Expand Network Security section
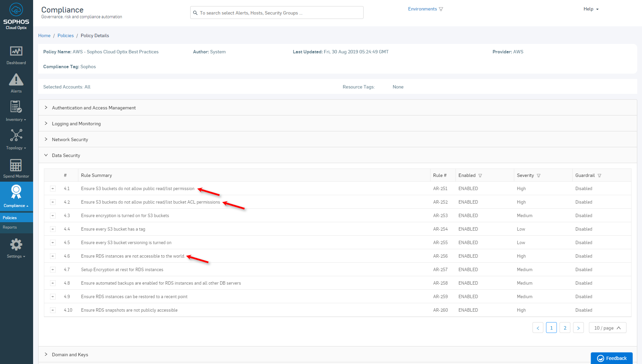This screenshot has height=364, width=642. click(338, 139)
